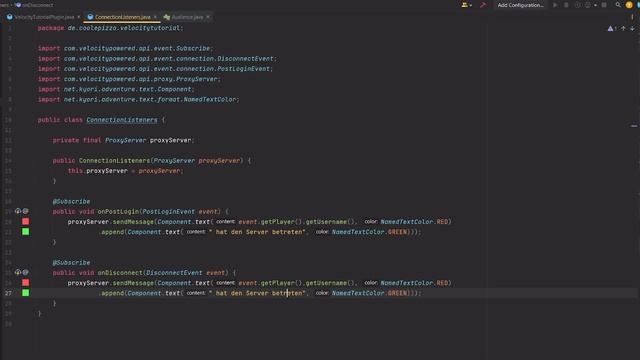Open the Add Configuration... selector
640x360 pixels.
coord(520,5)
